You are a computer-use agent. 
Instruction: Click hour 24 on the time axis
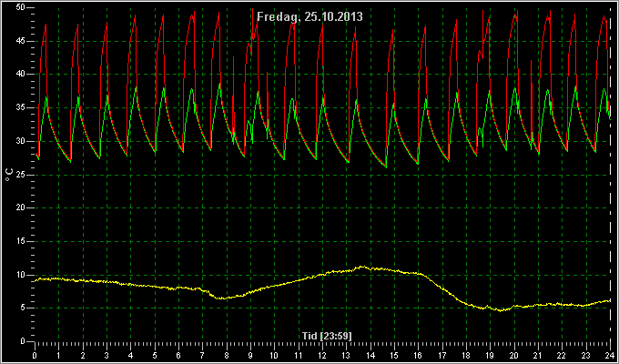tap(610, 356)
